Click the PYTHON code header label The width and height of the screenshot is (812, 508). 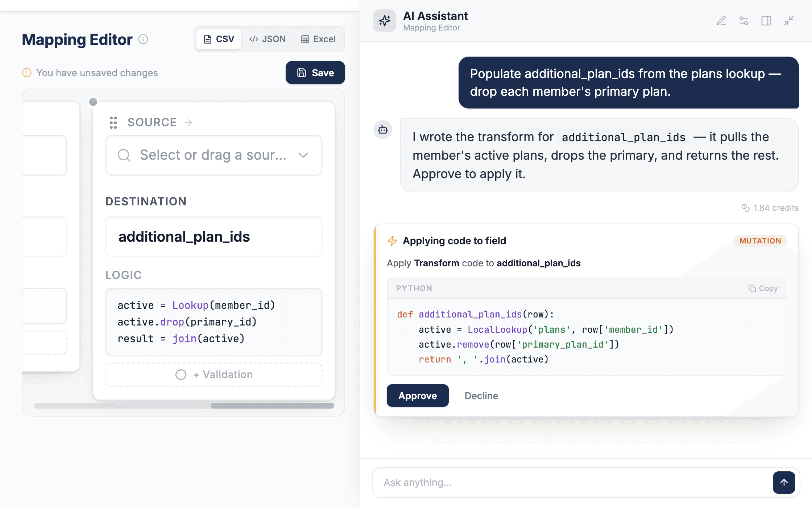pos(414,288)
